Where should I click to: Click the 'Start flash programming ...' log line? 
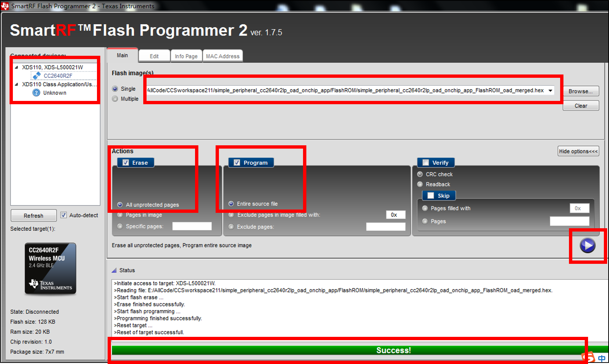(x=147, y=311)
